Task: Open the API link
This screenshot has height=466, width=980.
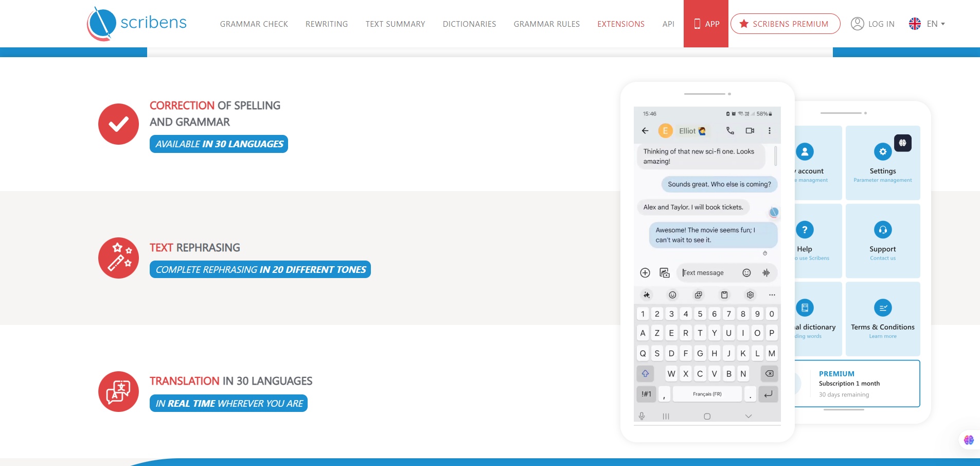Action: click(668, 24)
